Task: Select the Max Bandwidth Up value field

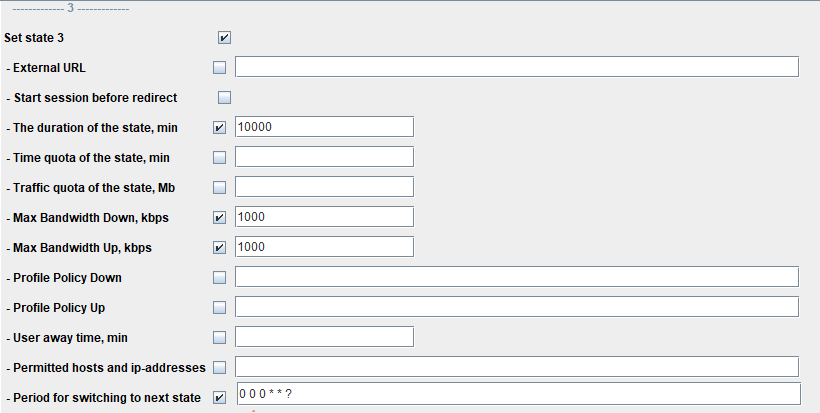Action: pyautogui.click(x=324, y=247)
